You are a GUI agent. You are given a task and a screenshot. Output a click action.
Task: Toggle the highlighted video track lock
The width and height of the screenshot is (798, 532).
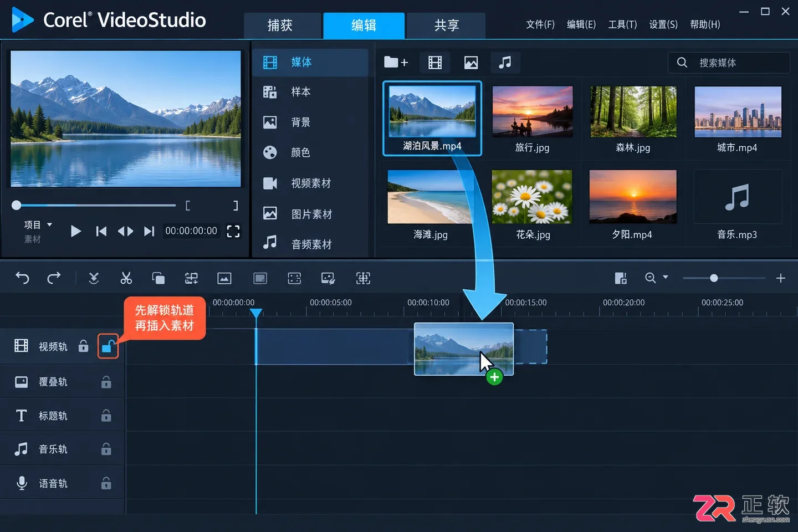pos(108,346)
